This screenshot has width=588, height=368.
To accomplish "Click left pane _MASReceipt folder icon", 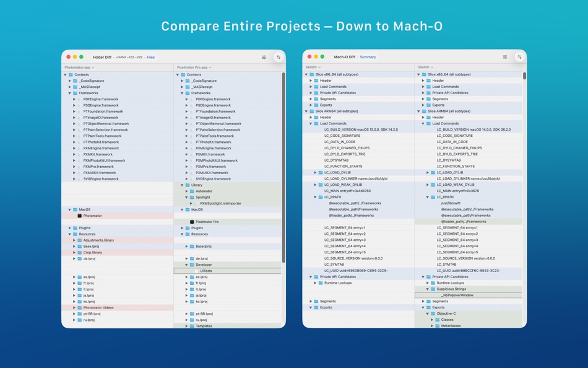I will coord(75,87).
